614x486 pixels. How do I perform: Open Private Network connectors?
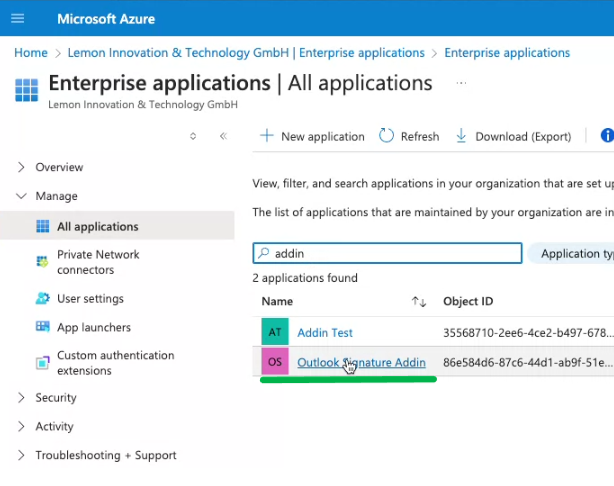pos(98,262)
